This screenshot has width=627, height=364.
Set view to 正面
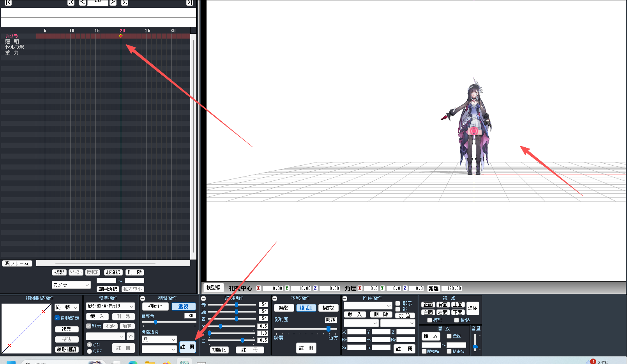[x=428, y=305]
